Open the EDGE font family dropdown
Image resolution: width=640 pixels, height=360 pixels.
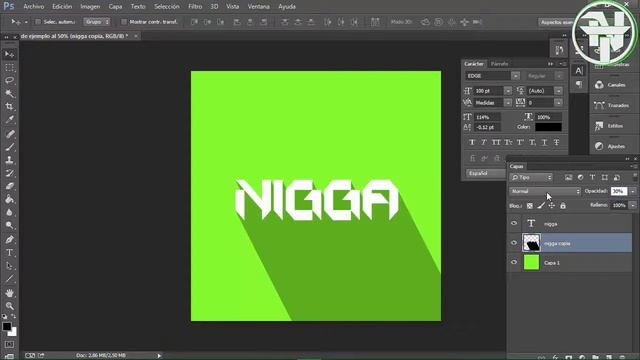pos(516,76)
